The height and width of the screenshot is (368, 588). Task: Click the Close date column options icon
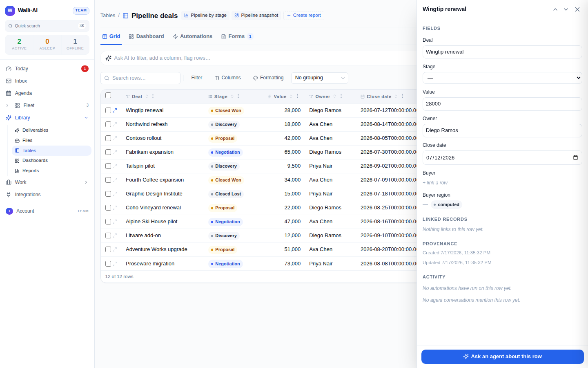(403, 96)
